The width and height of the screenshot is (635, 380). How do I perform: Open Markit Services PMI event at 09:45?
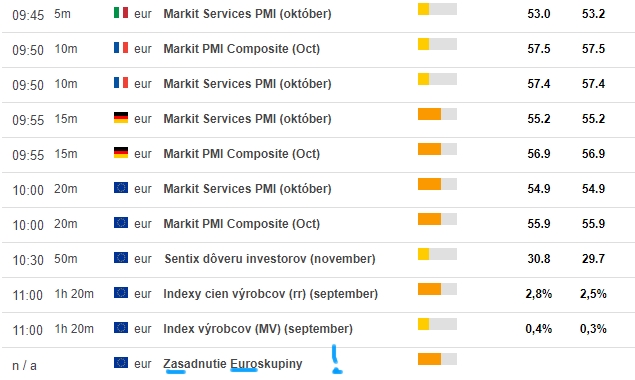pos(247,14)
